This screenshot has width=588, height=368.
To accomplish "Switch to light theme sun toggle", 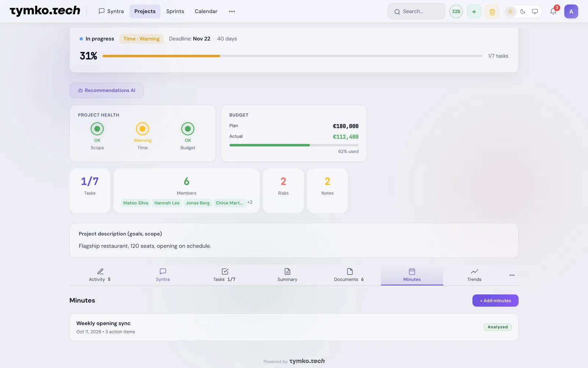I will tap(510, 11).
